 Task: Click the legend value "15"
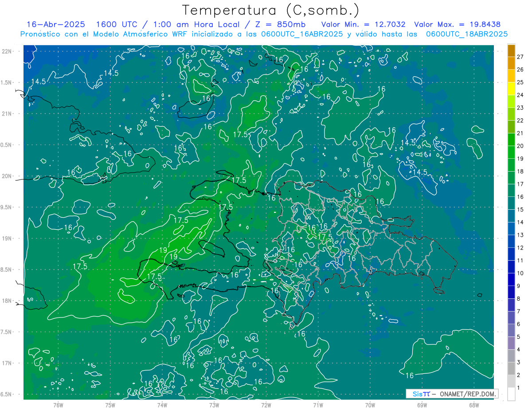[520, 210]
